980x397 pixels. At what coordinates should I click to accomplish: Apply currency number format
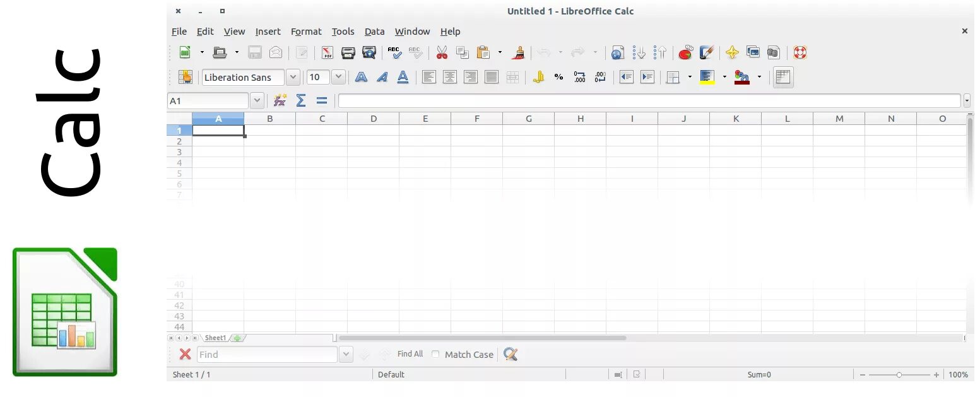(538, 77)
